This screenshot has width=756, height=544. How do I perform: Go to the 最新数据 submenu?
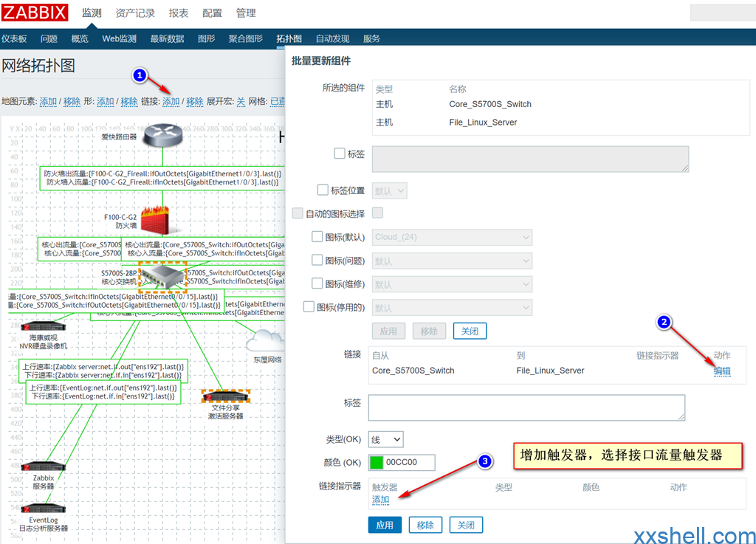click(168, 38)
